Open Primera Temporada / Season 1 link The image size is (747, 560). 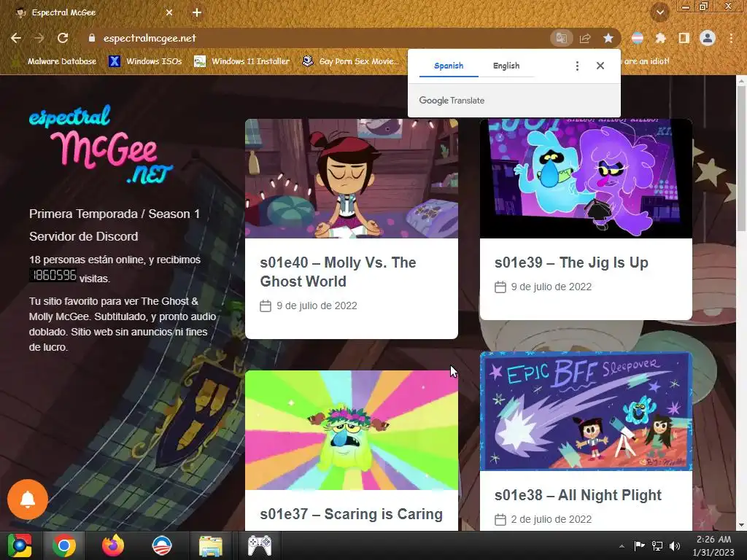(x=115, y=214)
